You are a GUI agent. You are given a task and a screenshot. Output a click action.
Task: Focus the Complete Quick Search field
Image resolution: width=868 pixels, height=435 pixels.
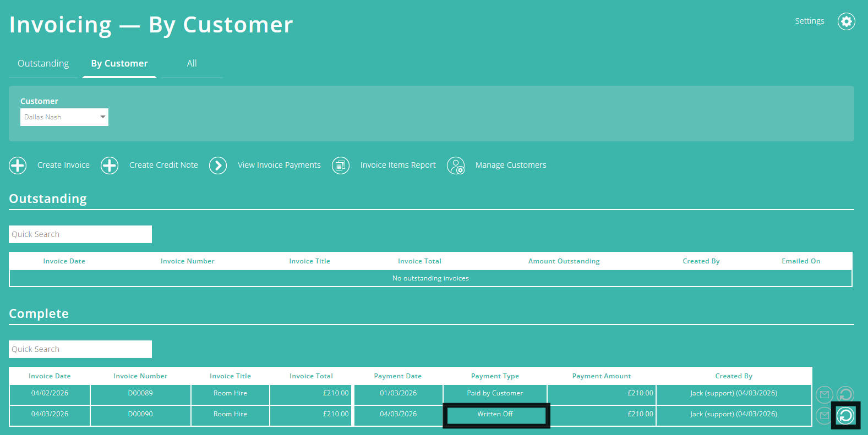80,349
